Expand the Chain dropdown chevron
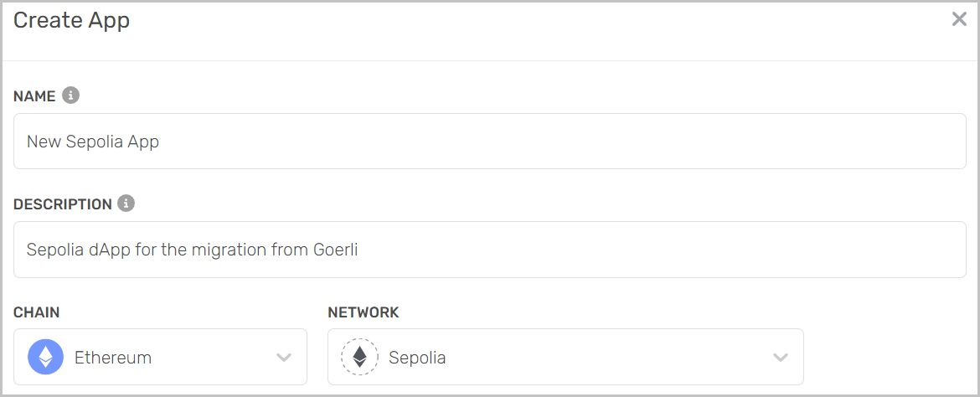This screenshot has width=980, height=397. pyautogui.click(x=284, y=358)
